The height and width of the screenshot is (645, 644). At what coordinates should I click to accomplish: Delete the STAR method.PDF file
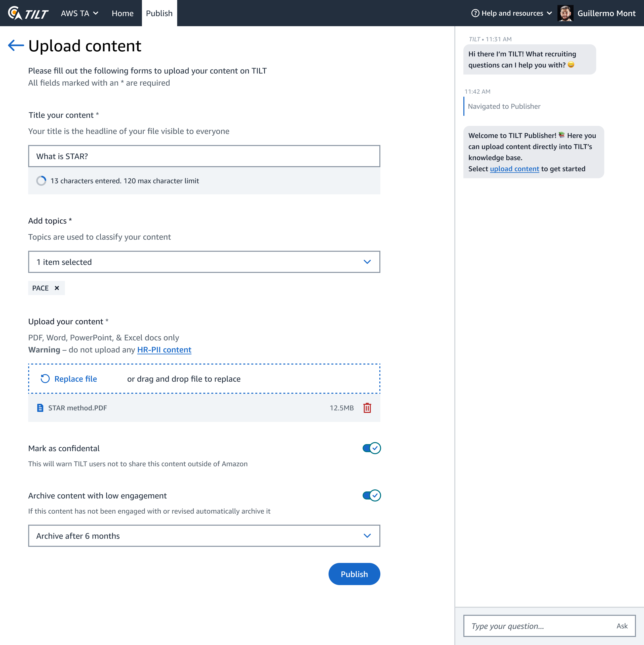pos(367,408)
